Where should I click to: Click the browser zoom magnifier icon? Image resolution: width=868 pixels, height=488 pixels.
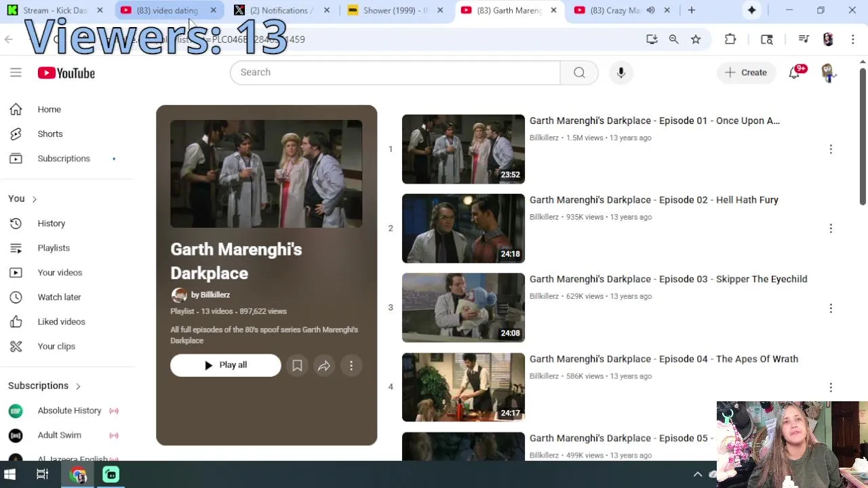click(673, 39)
